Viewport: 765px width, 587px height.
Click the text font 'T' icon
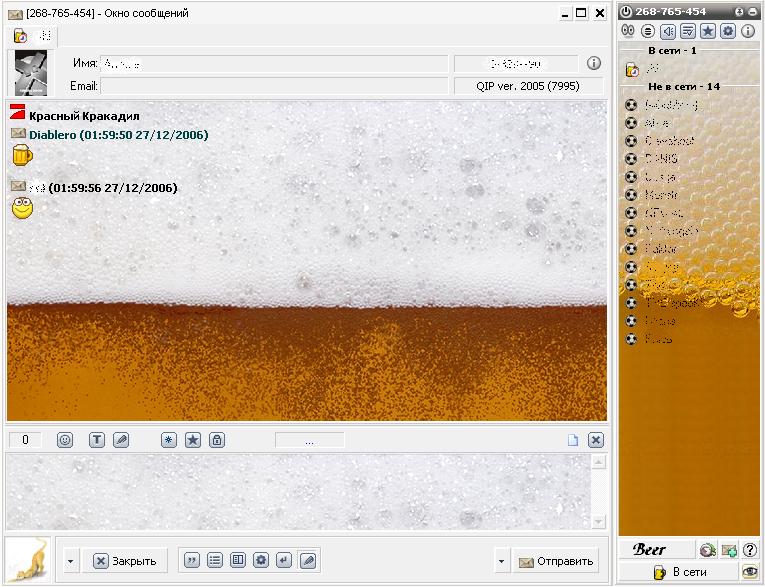pos(97,440)
